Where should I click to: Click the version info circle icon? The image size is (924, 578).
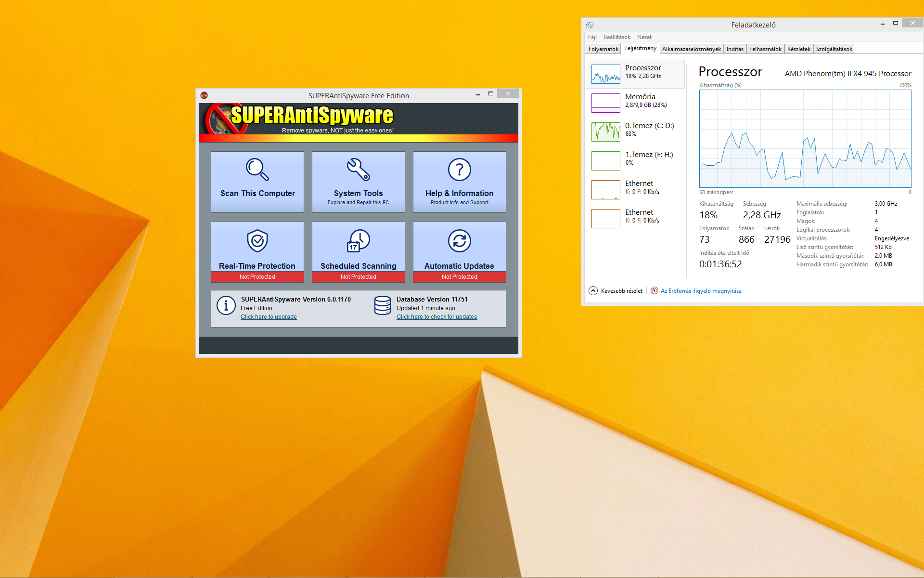226,305
